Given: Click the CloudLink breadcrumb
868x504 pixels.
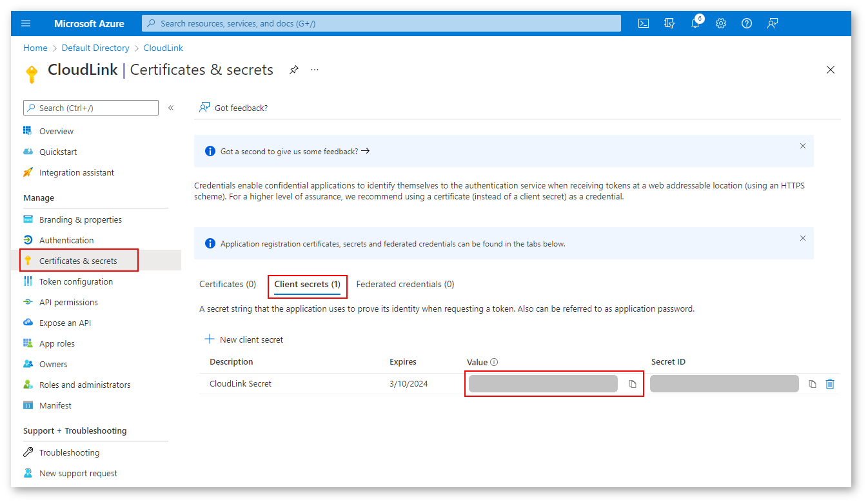Looking at the screenshot, I should point(163,48).
